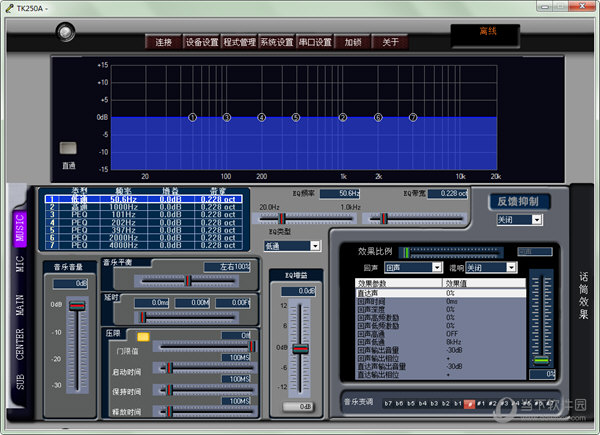Click the 反馈抑制 button
Viewport: 600px width, 435px height.
(x=519, y=202)
